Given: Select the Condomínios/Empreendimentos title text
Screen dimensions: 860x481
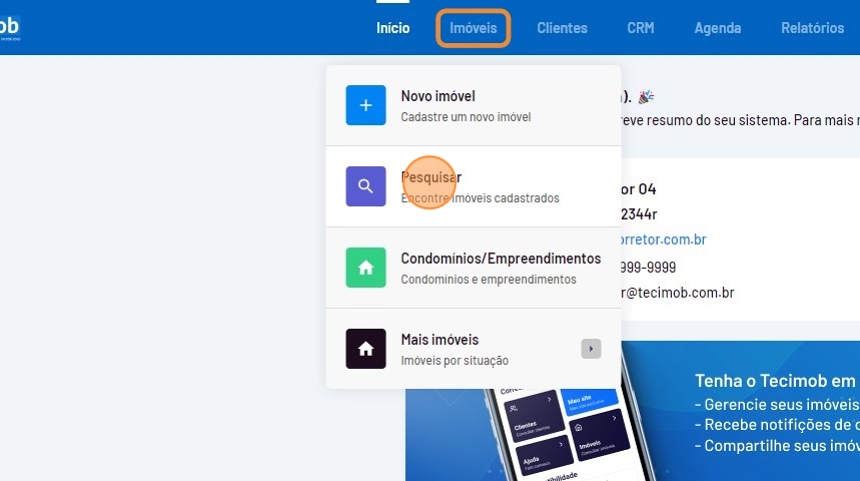Looking at the screenshot, I should point(500,258).
